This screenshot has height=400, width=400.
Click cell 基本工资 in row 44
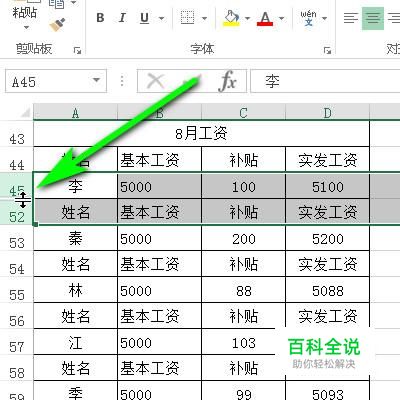point(159,160)
